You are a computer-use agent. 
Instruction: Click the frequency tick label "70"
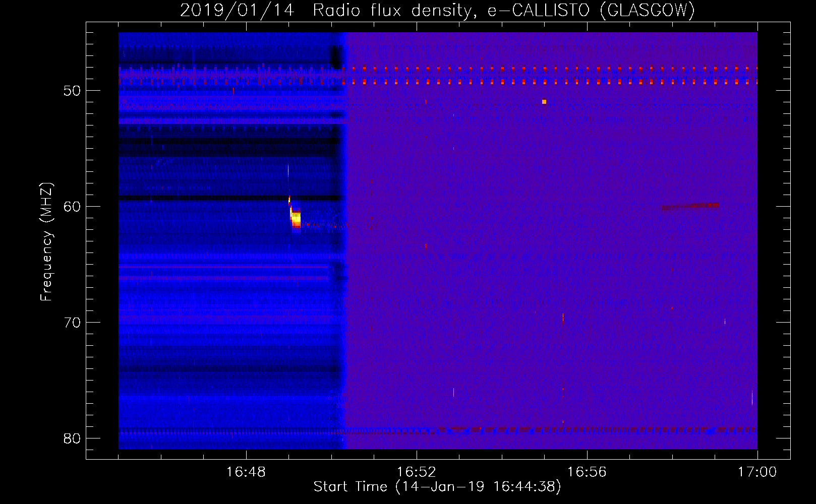click(72, 323)
